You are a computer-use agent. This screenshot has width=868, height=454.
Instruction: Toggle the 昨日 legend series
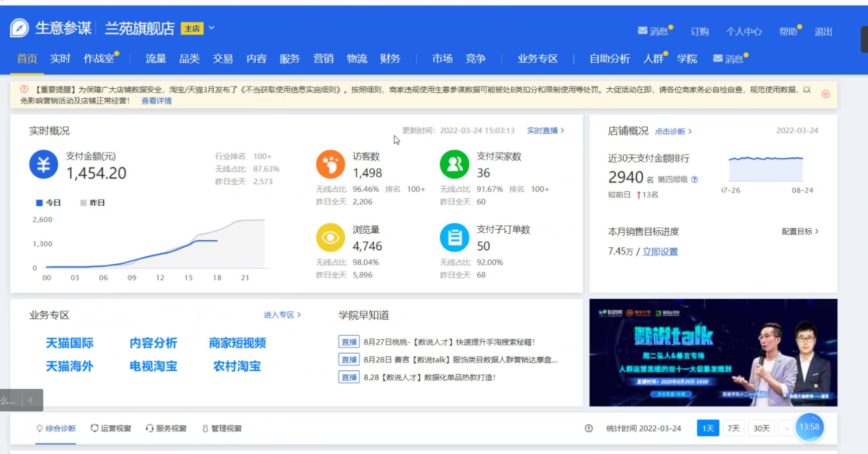pos(92,203)
